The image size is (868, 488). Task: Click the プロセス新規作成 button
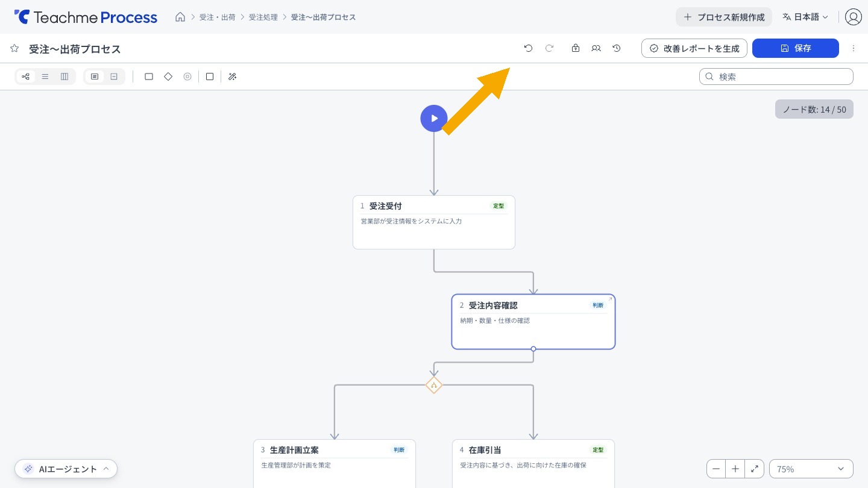point(724,17)
